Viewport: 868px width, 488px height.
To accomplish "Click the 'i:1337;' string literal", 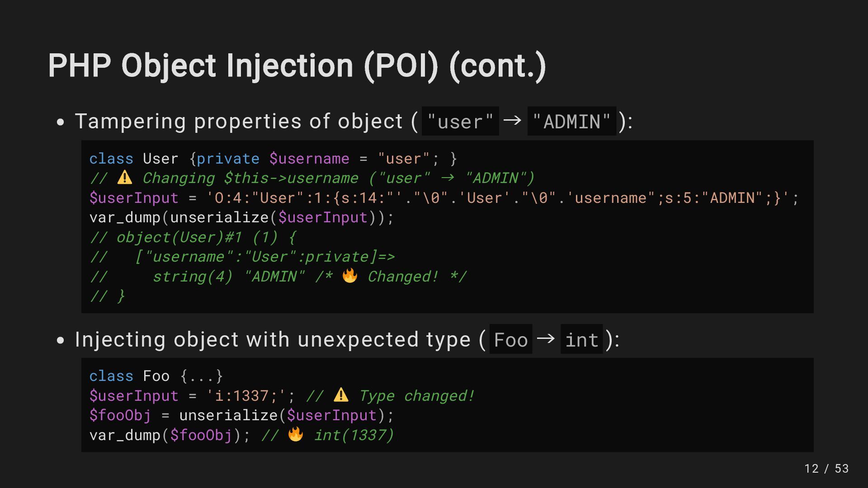I will point(246,396).
